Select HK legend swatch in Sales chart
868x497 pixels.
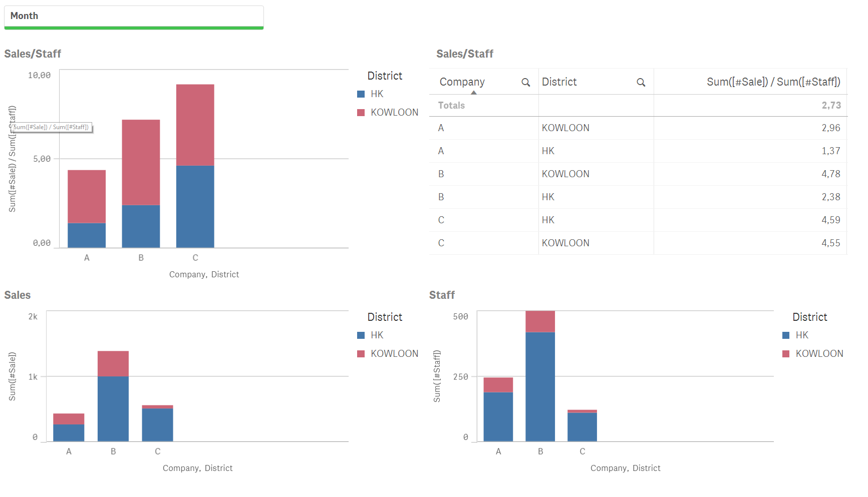(x=361, y=335)
